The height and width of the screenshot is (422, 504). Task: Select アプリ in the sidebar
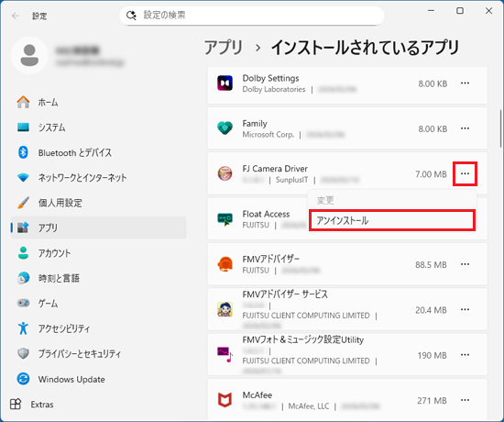click(x=98, y=228)
